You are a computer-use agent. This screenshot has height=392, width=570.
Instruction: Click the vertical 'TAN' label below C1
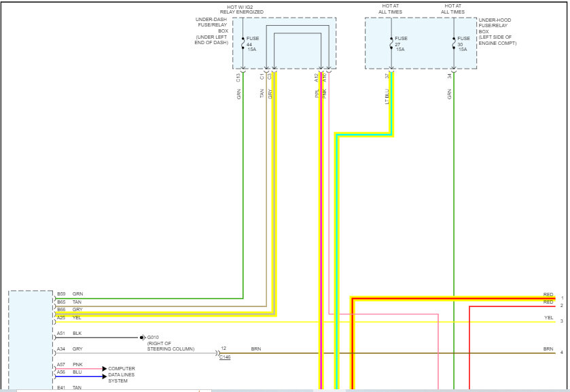pyautogui.click(x=262, y=94)
